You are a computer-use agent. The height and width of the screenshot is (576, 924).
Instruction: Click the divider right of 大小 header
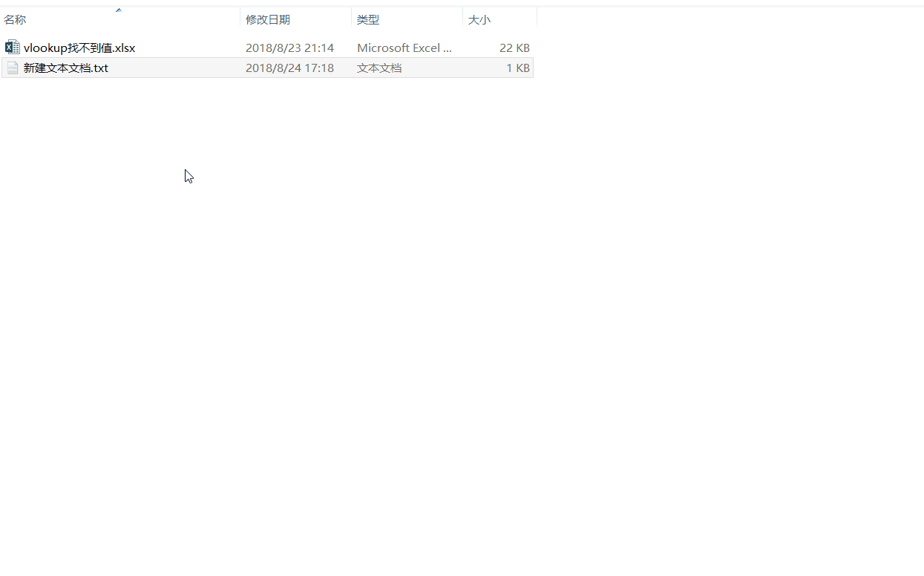(x=537, y=19)
